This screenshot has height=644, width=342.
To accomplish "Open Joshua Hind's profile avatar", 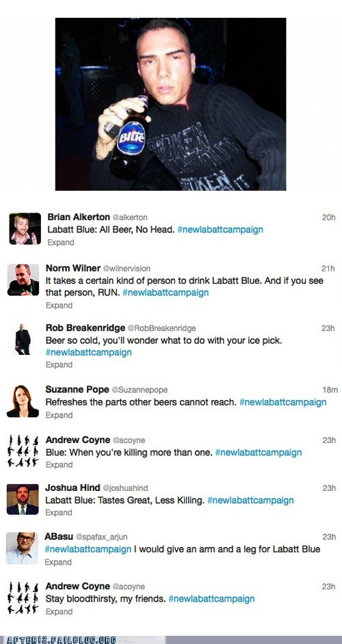I will point(23,500).
